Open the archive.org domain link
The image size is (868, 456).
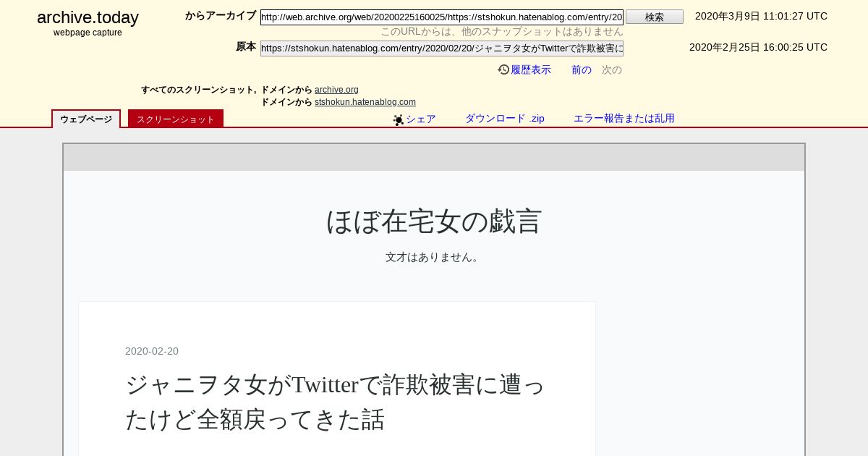click(336, 90)
